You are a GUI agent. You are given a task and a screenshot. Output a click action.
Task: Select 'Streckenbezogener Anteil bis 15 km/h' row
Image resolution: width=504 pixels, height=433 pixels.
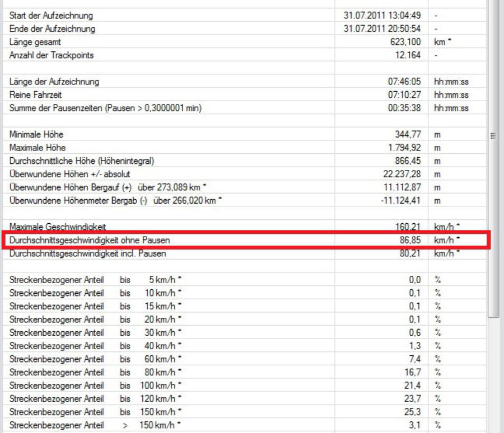(245, 306)
